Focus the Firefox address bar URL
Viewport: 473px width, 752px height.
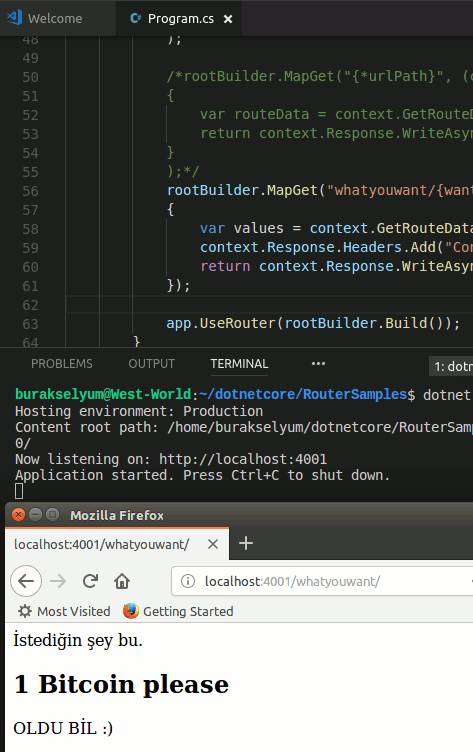pos(292,581)
